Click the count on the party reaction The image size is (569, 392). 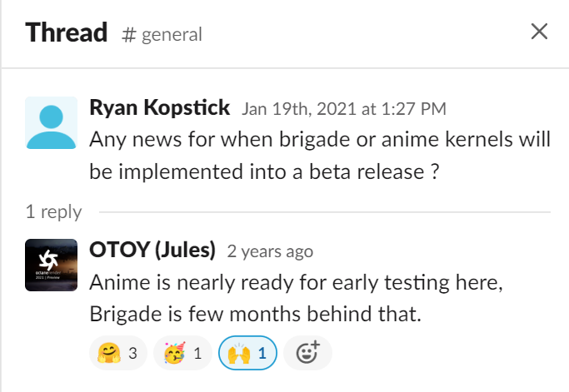(197, 353)
